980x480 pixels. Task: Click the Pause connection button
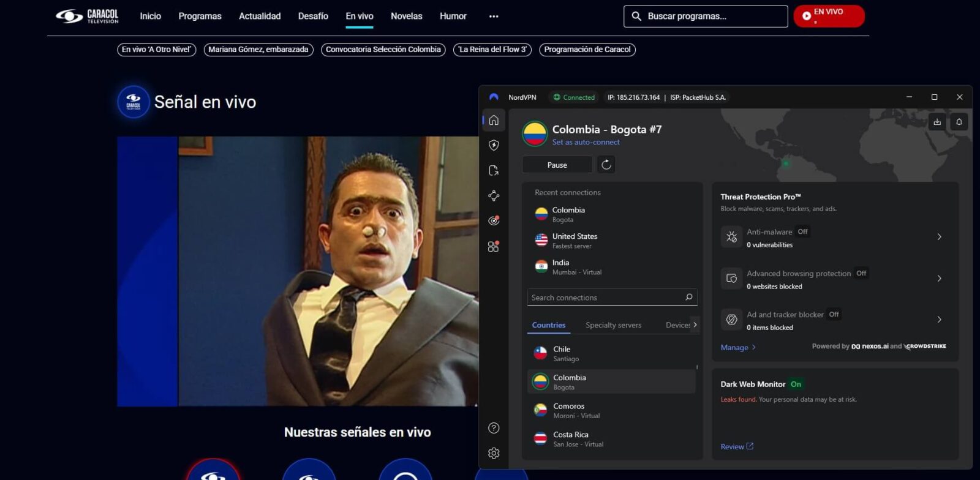[557, 165]
